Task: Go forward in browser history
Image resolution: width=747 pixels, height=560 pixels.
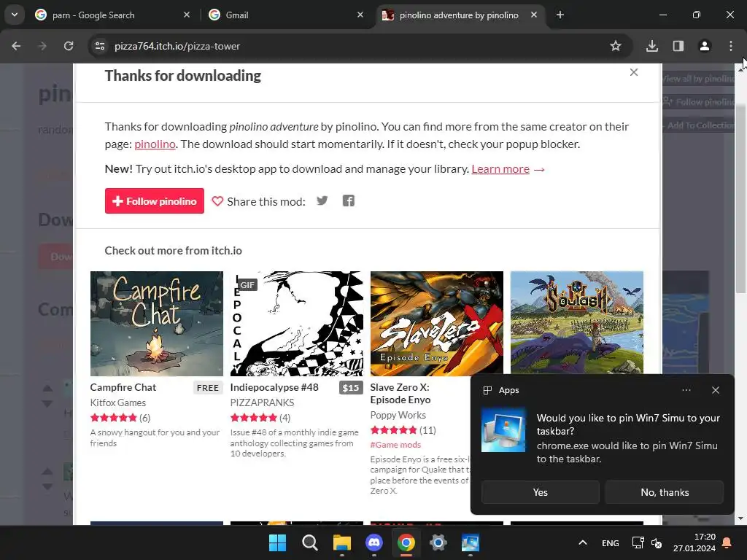Action: 42,46
